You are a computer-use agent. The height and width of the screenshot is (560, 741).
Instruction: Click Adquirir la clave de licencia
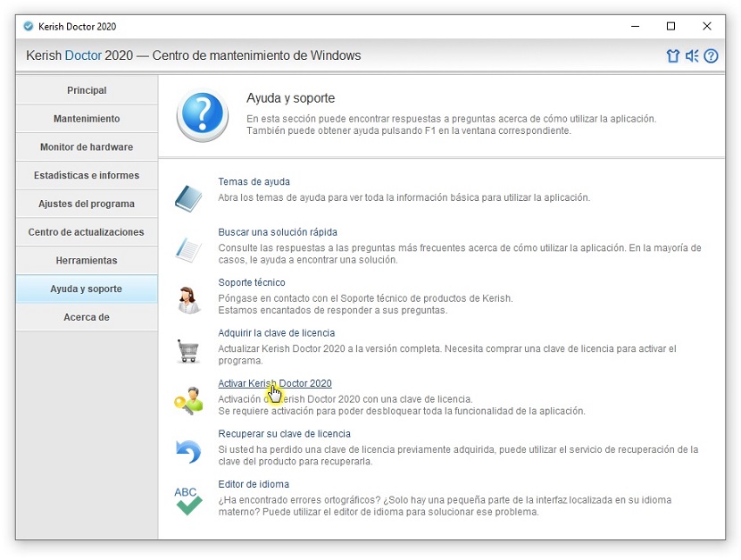[x=276, y=332]
